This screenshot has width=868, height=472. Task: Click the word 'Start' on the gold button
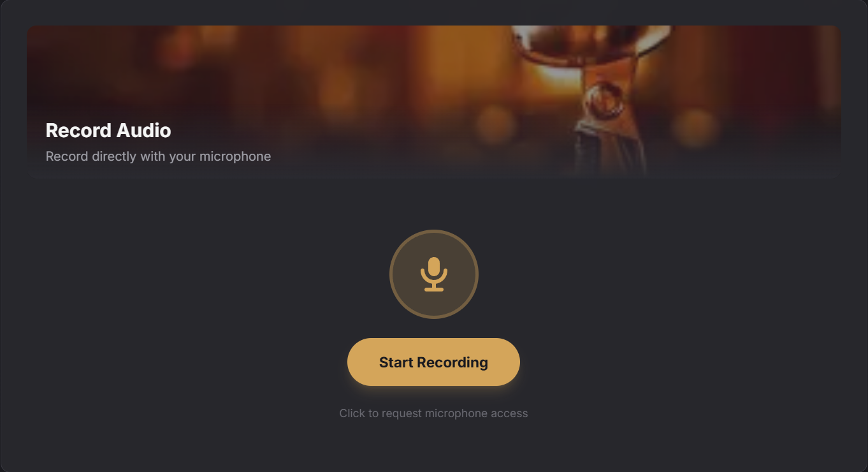[x=396, y=362]
